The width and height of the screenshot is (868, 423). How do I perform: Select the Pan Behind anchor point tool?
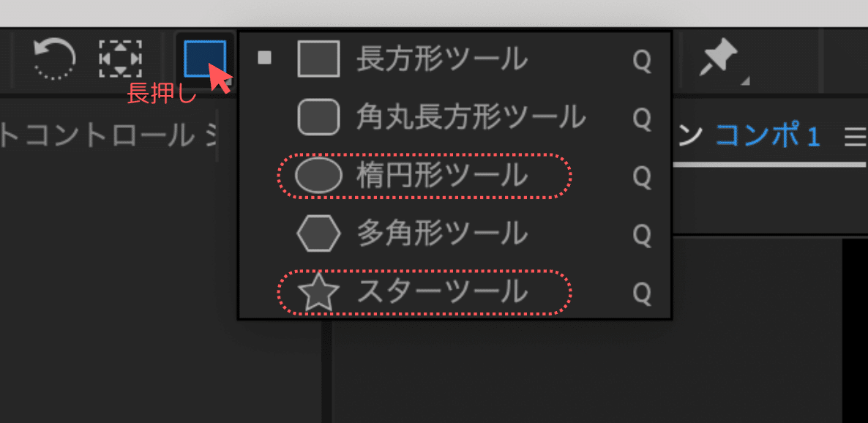(120, 59)
